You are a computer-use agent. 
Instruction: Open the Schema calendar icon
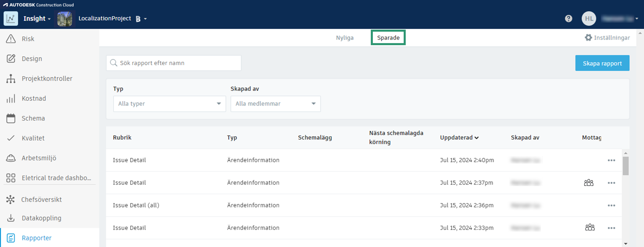11,118
